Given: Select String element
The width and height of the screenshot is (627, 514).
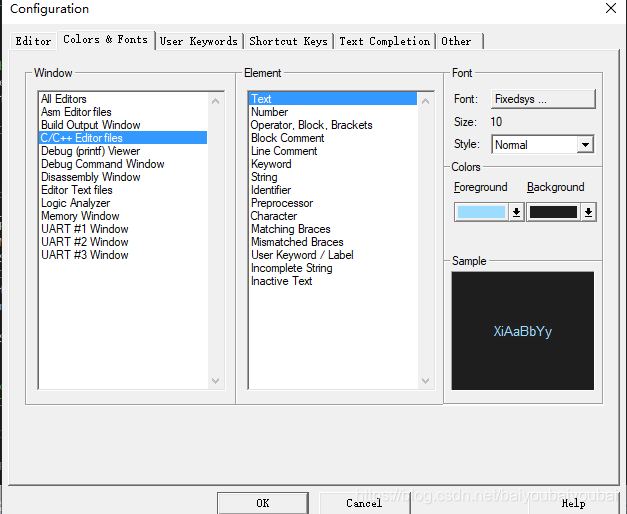Looking at the screenshot, I should click(333, 177).
